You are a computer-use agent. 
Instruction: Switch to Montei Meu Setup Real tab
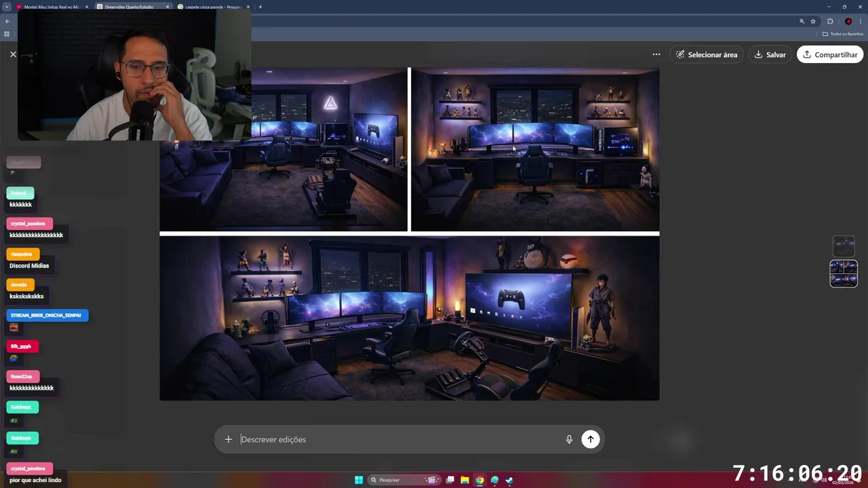(x=52, y=7)
